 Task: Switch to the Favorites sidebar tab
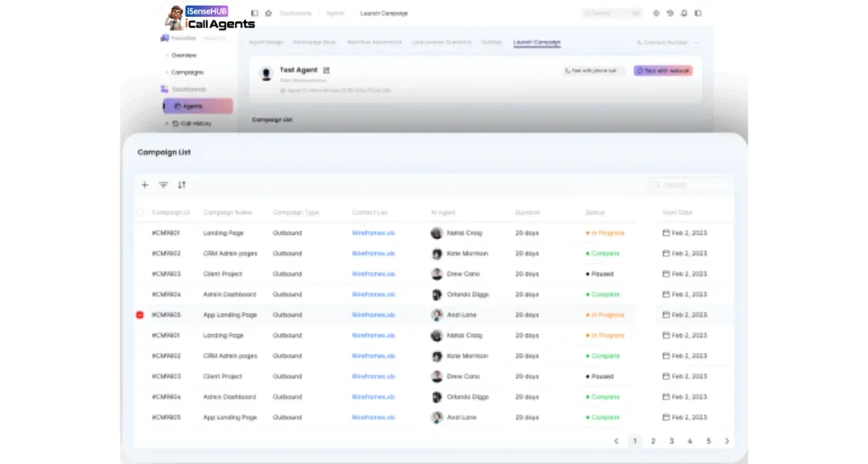(183, 38)
